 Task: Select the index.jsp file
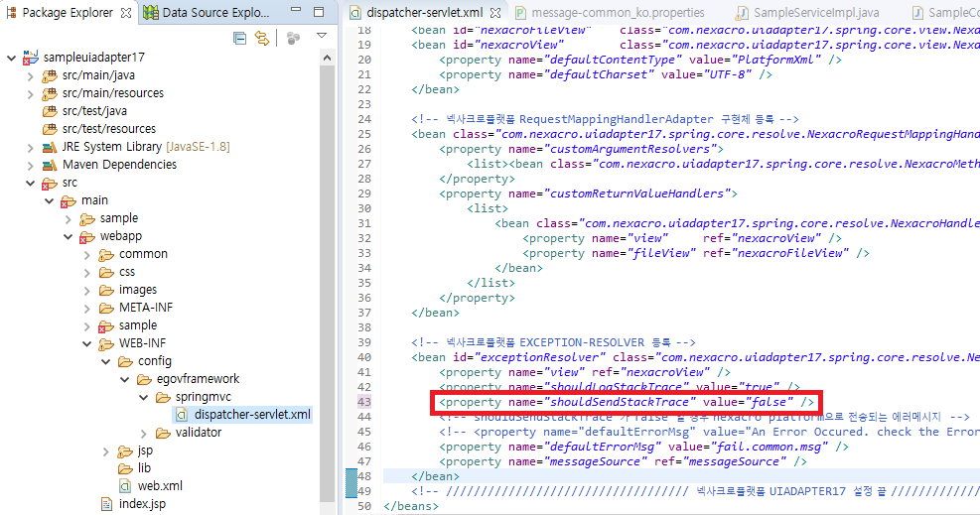142,504
